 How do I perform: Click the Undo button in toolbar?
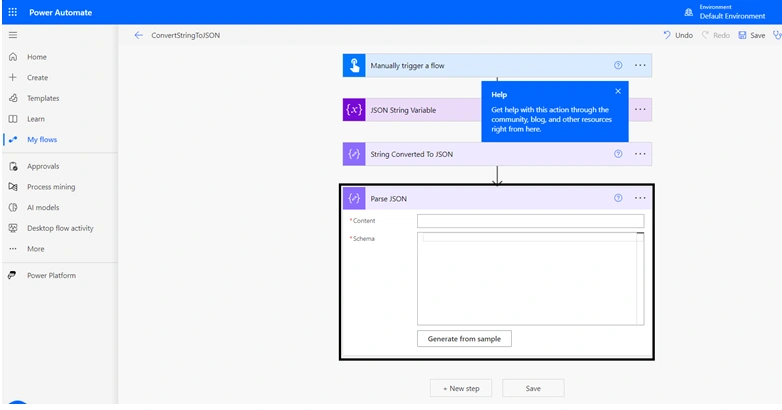678,35
